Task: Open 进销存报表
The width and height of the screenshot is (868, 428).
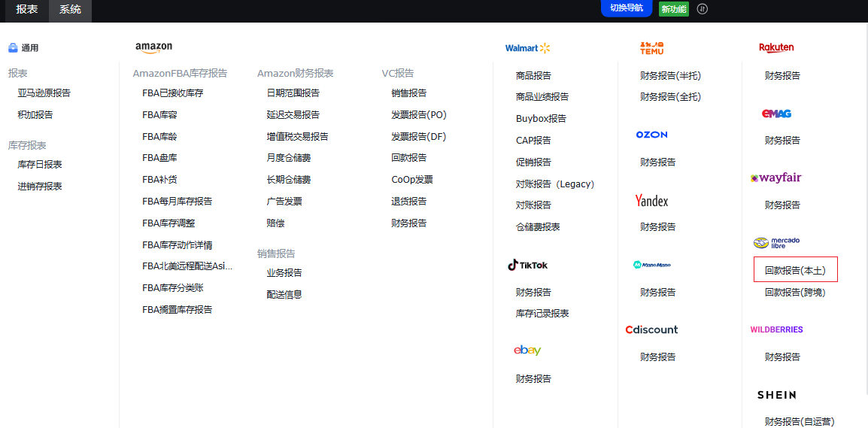Action: [40, 186]
